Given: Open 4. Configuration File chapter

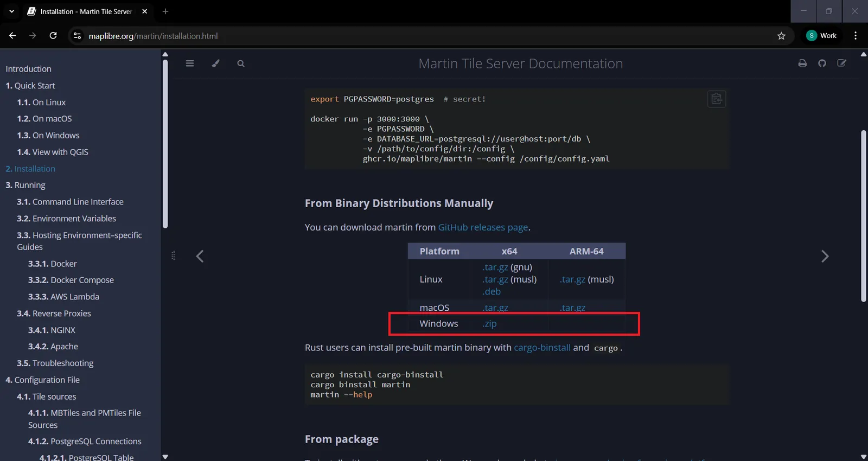Looking at the screenshot, I should pos(42,380).
